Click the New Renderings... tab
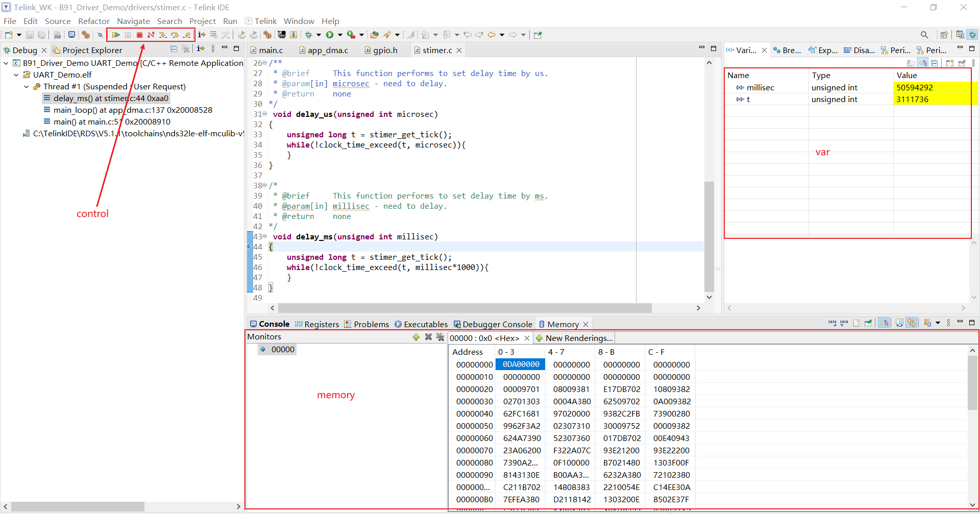Viewport: 980px width, 514px height. coord(574,338)
